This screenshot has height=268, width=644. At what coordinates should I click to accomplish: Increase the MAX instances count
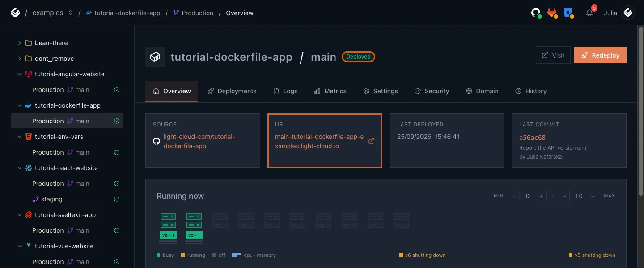point(593,196)
